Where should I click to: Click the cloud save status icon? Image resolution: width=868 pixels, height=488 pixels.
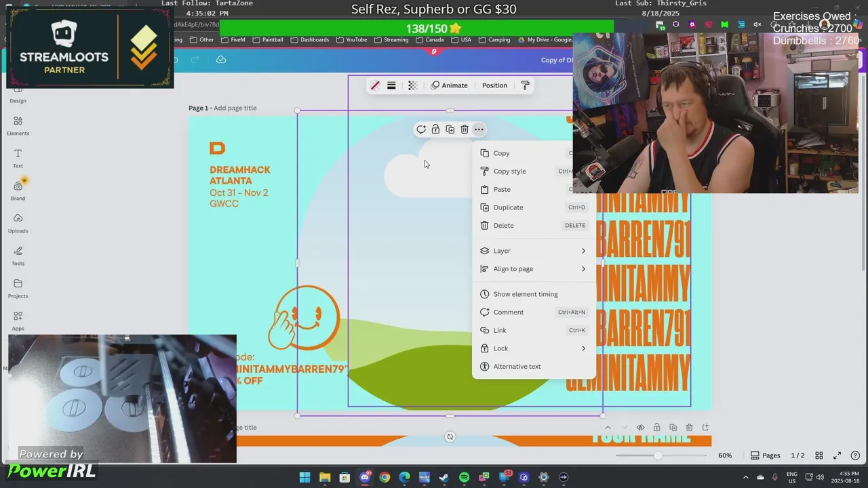coord(221,60)
